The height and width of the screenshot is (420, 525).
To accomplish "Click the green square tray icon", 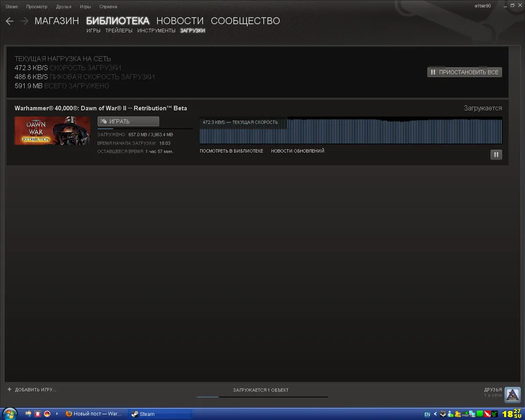I will click(480, 414).
